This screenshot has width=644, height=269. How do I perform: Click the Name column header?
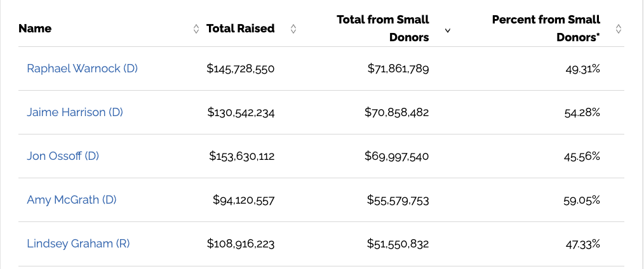tap(35, 29)
